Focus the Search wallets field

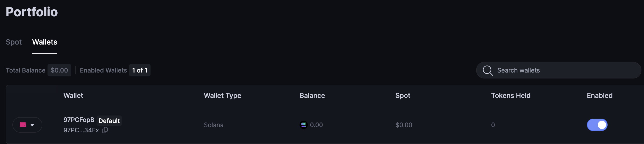click(x=563, y=70)
